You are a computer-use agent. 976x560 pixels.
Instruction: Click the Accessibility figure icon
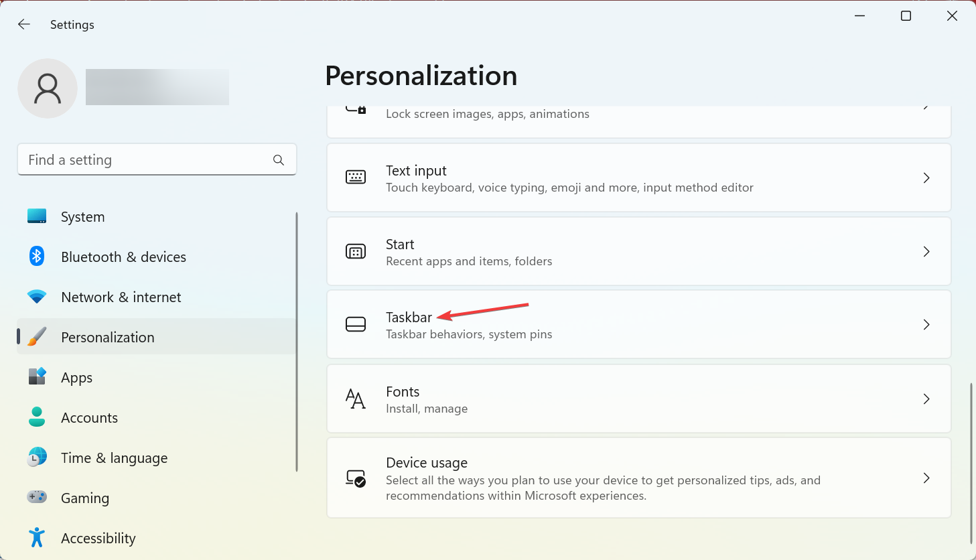click(37, 537)
